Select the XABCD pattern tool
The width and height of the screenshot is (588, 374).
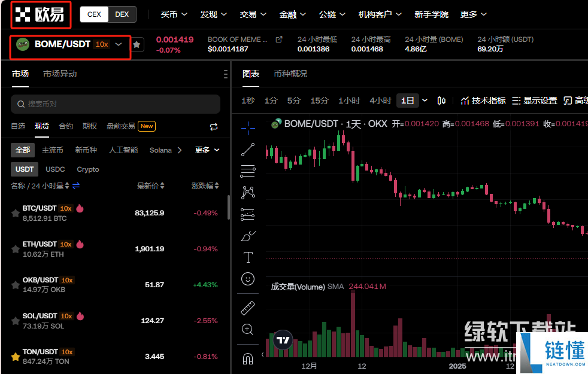[248, 193]
